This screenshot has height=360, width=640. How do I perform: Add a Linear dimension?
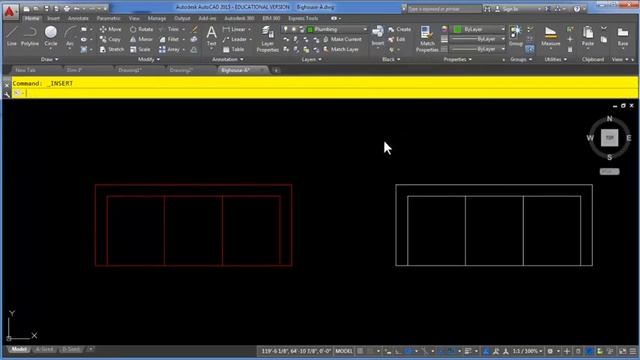point(235,29)
